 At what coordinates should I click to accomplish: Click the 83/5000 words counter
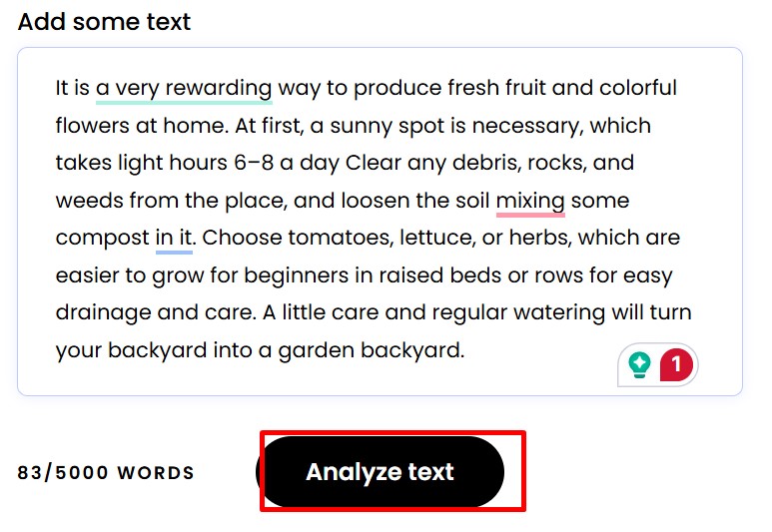pyautogui.click(x=106, y=473)
